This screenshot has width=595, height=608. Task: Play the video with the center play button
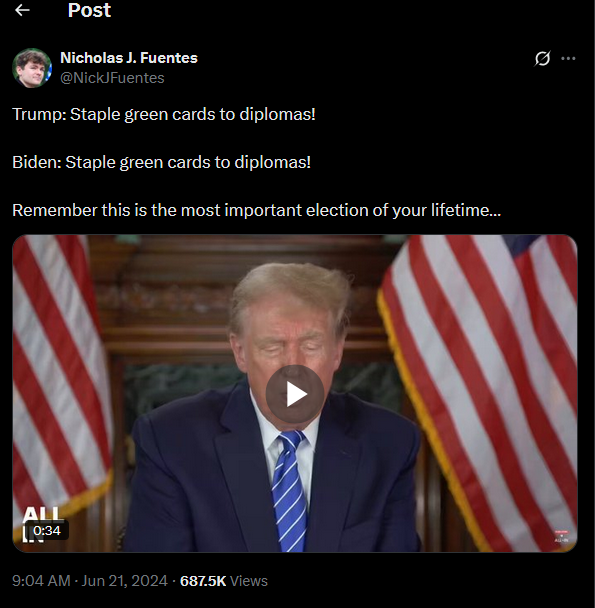tap(295, 394)
